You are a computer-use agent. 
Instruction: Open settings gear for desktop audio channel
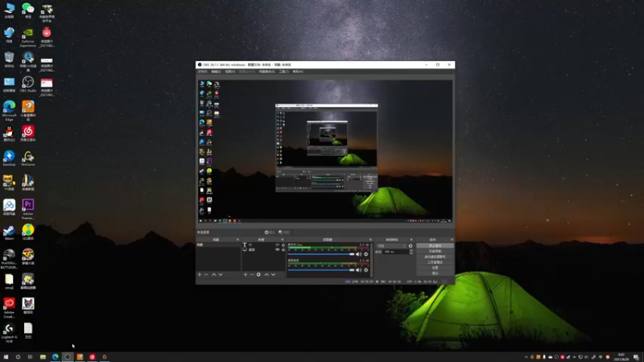coord(366,270)
